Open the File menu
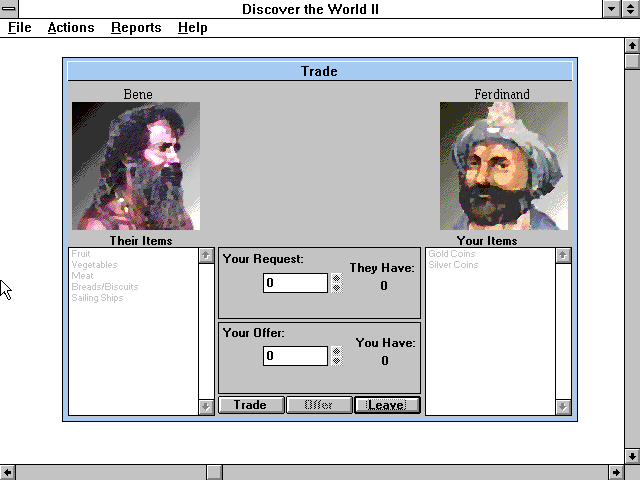 tap(19, 27)
